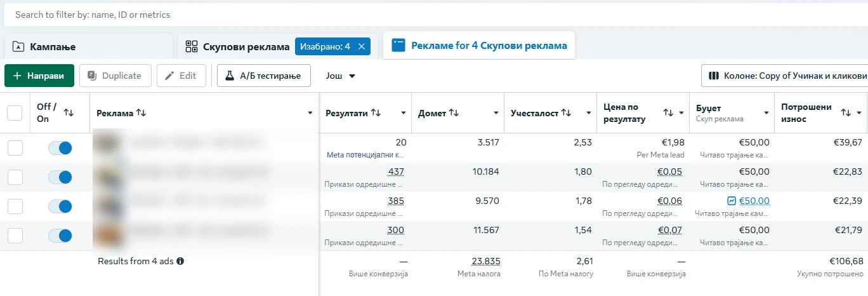Click the reach value 3.517

click(488, 142)
